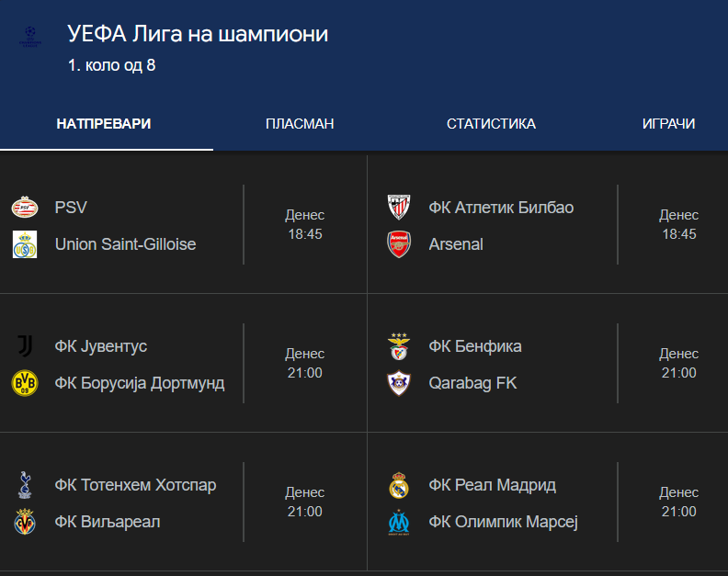Viewport: 728px width, 576px height.
Task: Click the Athletic Bilbao crest
Action: pyautogui.click(x=399, y=207)
